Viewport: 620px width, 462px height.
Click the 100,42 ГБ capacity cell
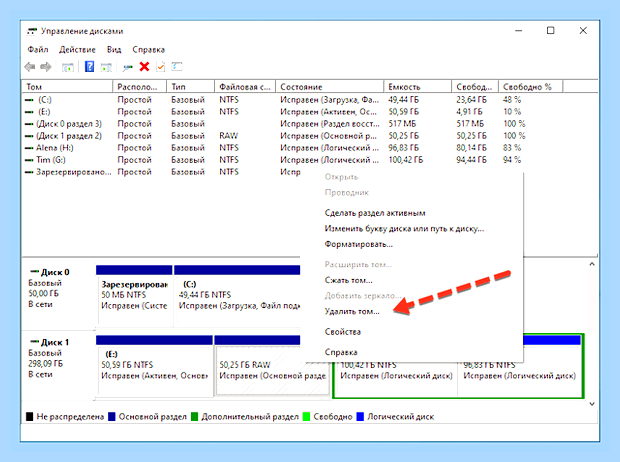(x=406, y=160)
